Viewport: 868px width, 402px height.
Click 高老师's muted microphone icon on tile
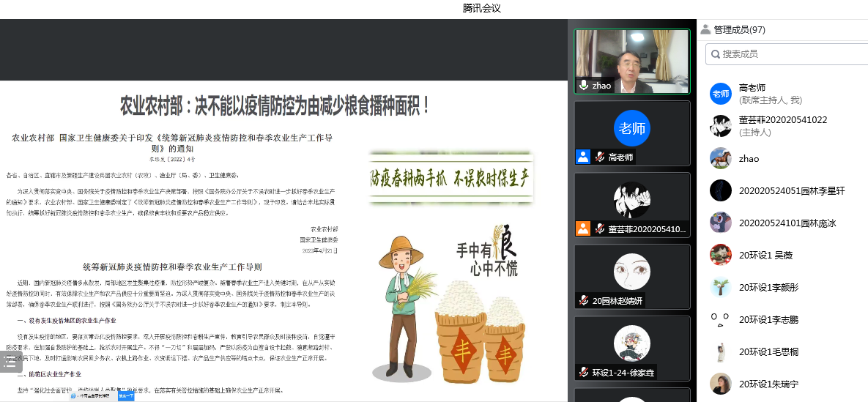tap(599, 157)
